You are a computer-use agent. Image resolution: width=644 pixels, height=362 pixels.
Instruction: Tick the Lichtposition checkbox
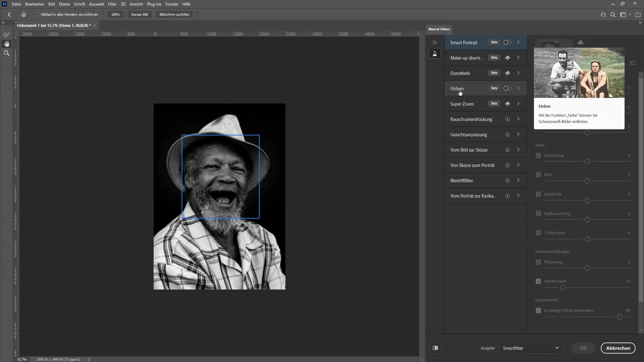pyautogui.click(x=538, y=233)
